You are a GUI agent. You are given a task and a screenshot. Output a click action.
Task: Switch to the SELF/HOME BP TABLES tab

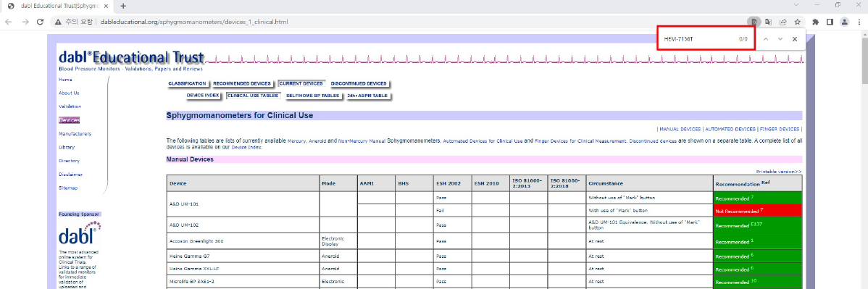[x=312, y=95]
